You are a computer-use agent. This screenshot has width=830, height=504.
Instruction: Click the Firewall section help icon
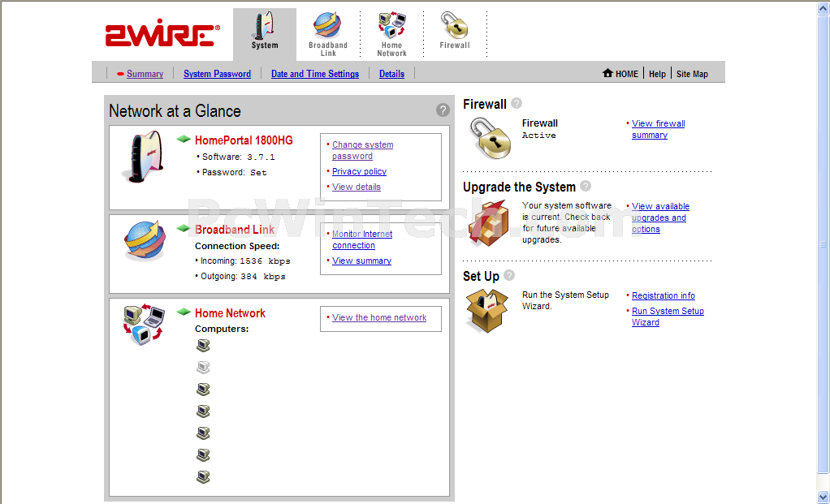pyautogui.click(x=517, y=103)
